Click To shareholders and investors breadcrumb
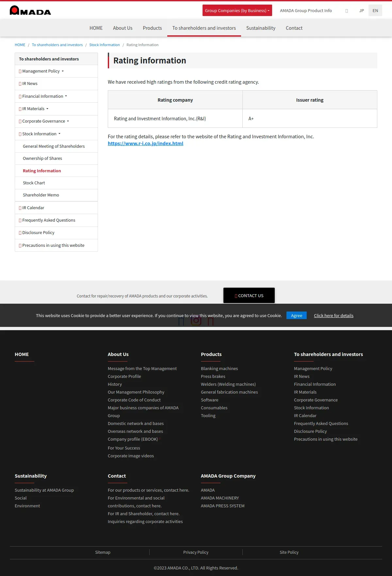The image size is (392, 576). point(57,45)
